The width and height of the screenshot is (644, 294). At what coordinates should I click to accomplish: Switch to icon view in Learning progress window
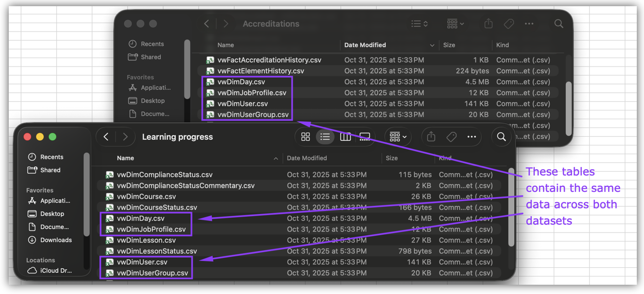tap(306, 137)
